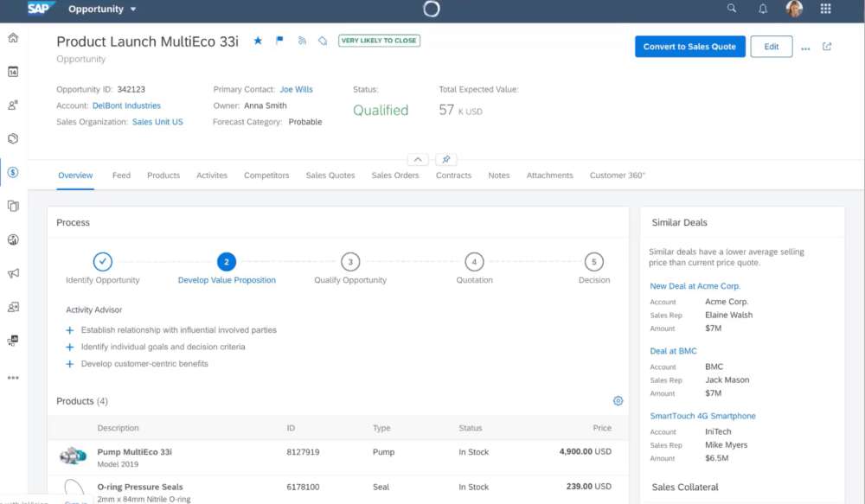Image resolution: width=865 pixels, height=504 pixels.
Task: Open the app launcher grid icon
Action: [826, 9]
